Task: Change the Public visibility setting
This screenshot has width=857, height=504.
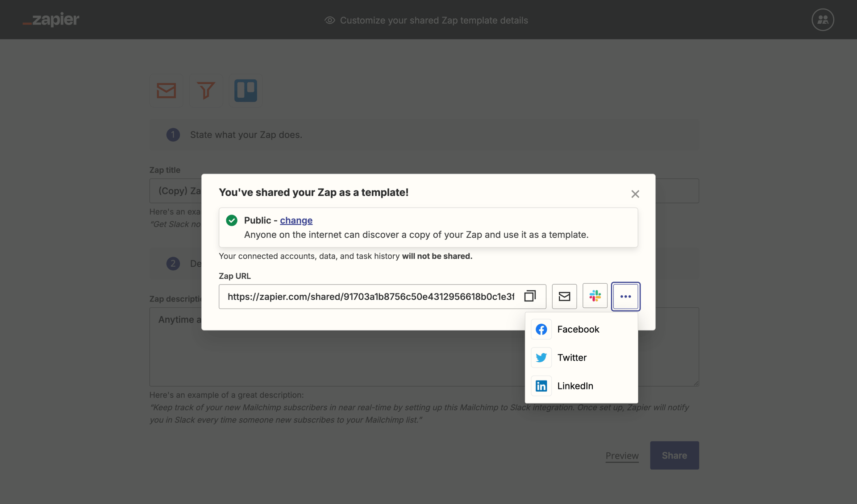Action: [x=296, y=220]
